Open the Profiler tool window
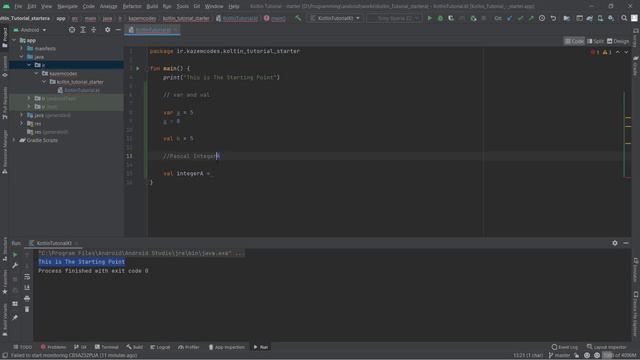This screenshot has width=640, height=360. pyautogui.click(x=189, y=347)
